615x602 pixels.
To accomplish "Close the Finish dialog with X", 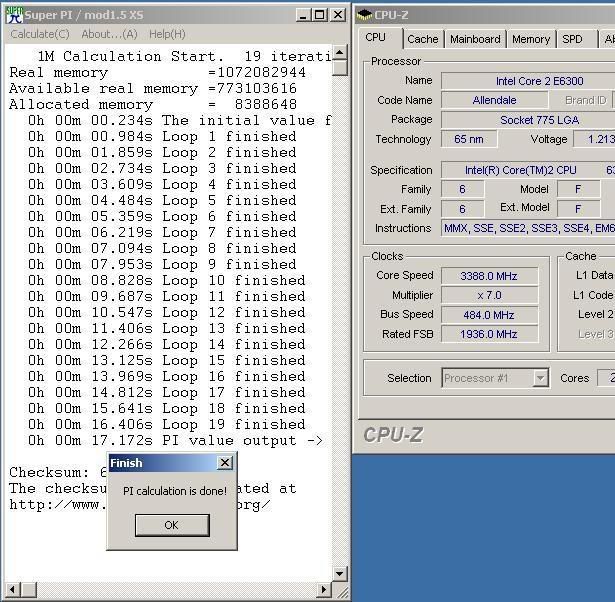I will [x=225, y=463].
